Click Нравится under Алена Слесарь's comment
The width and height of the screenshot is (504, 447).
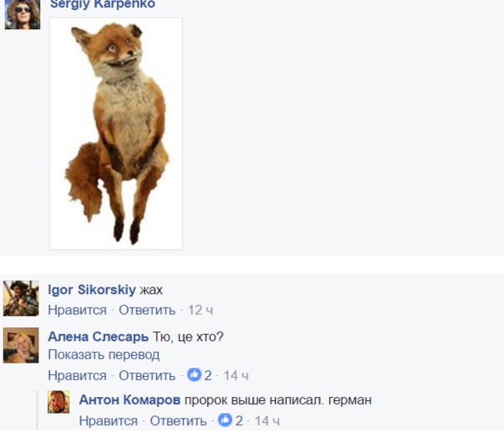pos(77,375)
